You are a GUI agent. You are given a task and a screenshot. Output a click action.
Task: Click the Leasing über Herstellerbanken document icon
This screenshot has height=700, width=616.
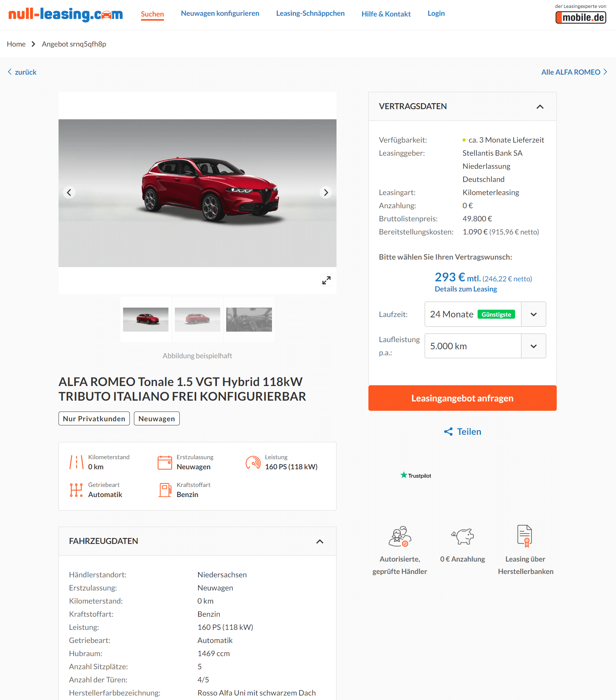click(x=525, y=536)
